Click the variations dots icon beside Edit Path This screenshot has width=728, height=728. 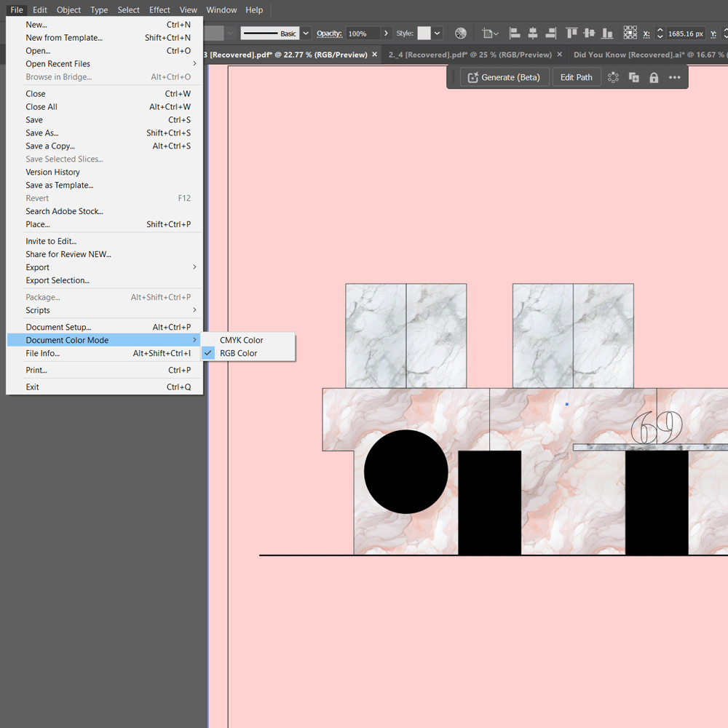[614, 76]
